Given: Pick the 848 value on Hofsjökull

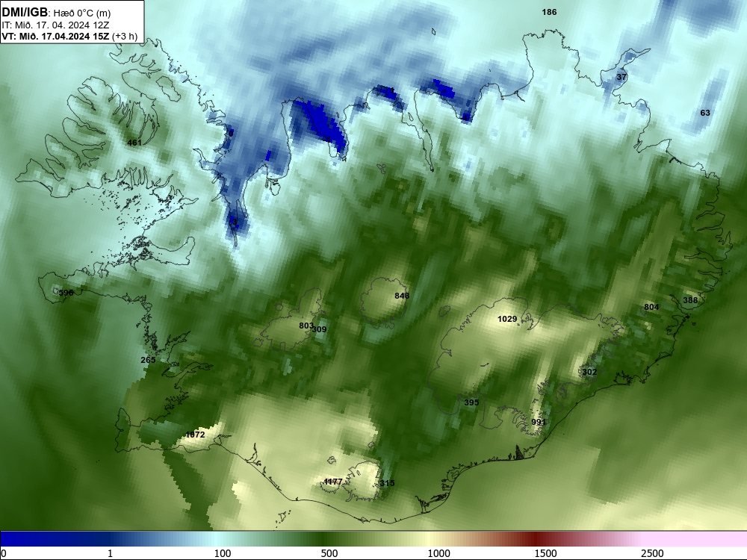Looking at the screenshot, I should click(x=402, y=296).
